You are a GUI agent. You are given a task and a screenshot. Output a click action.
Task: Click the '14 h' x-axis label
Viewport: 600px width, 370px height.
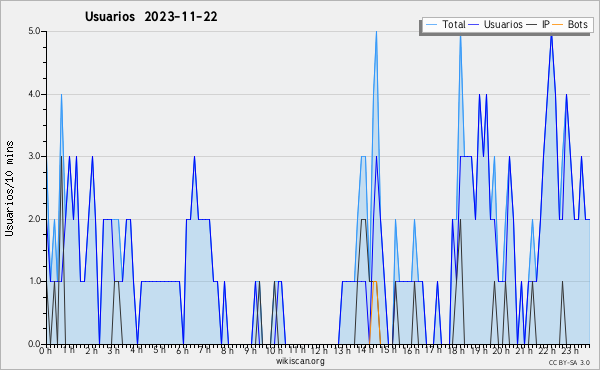pyautogui.click(x=365, y=351)
